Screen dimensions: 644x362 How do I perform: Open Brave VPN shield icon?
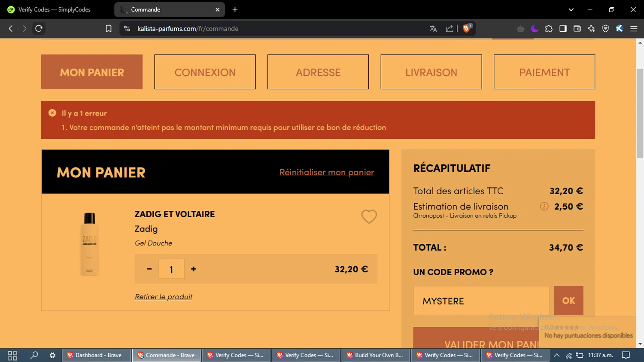pos(605,29)
